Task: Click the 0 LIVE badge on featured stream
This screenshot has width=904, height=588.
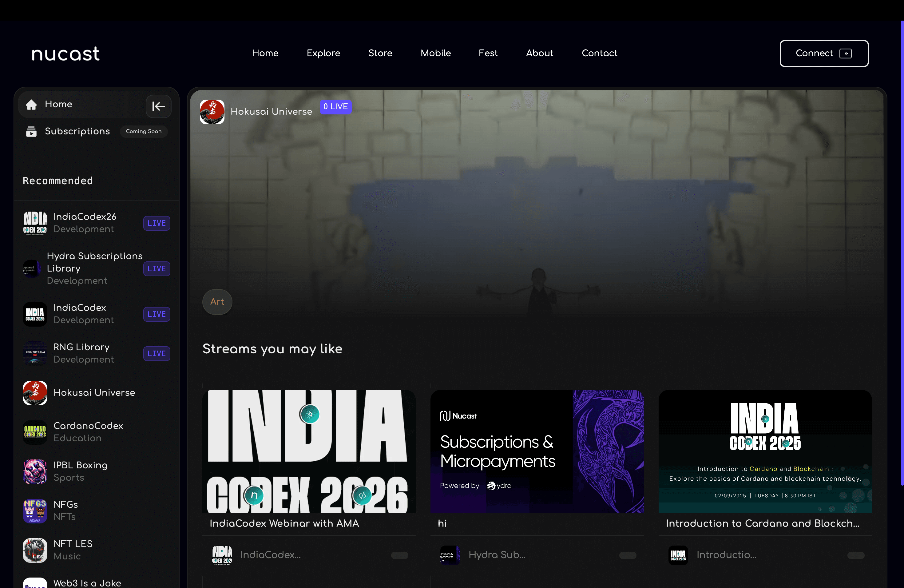Action: [335, 106]
